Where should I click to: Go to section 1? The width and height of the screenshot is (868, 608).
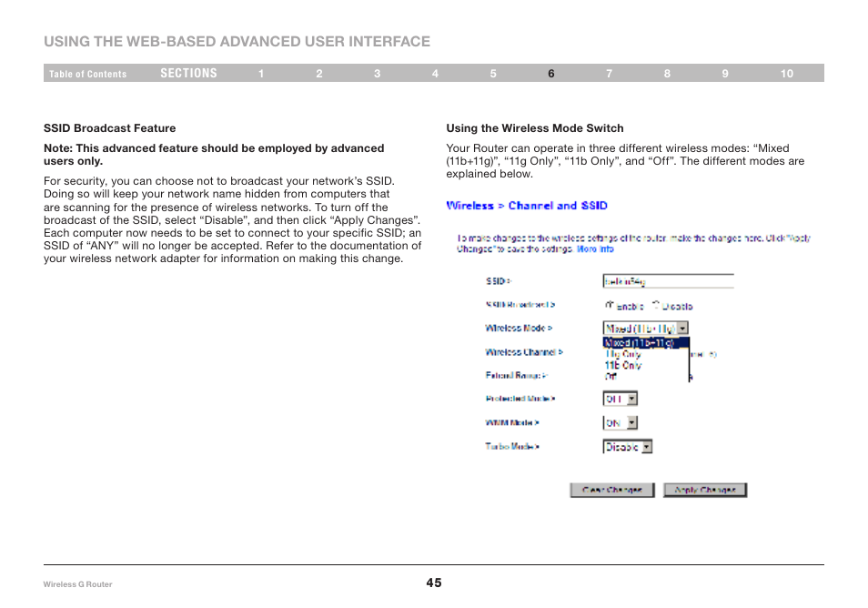(261, 74)
